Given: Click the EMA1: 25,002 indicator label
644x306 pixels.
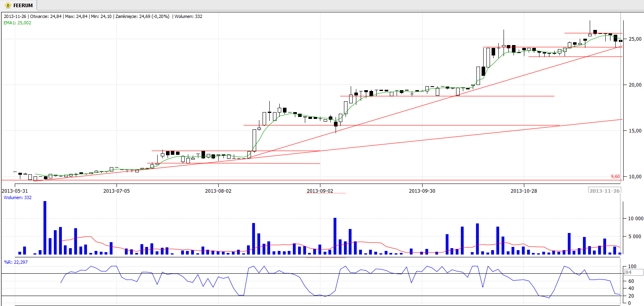Looking at the screenshot, I should 17,23.
